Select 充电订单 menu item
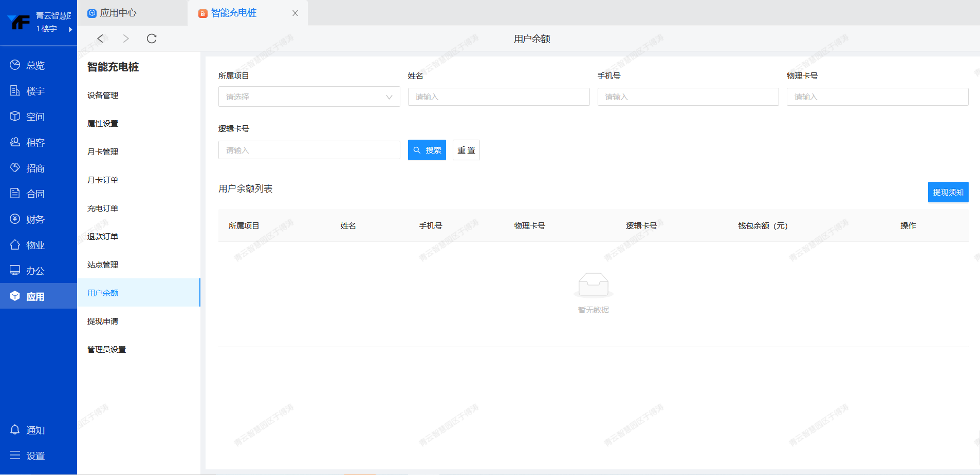The image size is (980, 475). click(x=103, y=208)
